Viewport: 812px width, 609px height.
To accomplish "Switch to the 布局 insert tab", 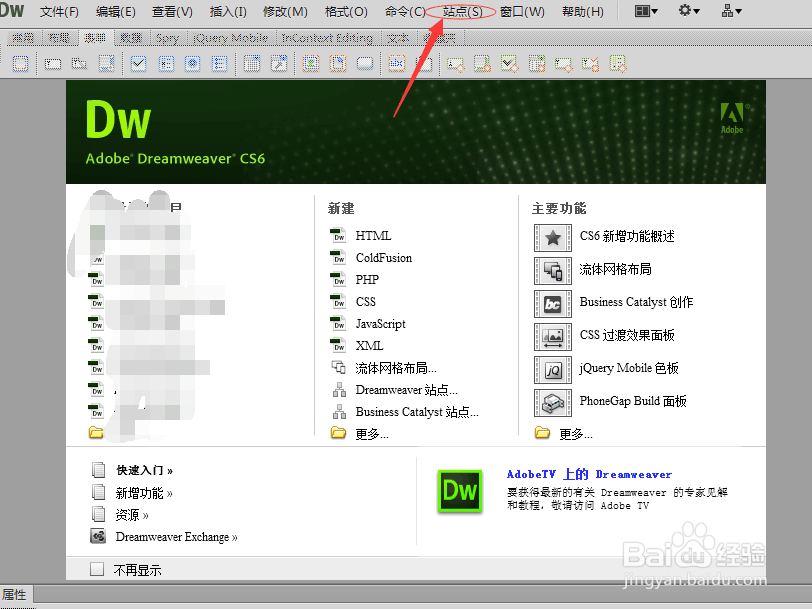I will (x=59, y=38).
